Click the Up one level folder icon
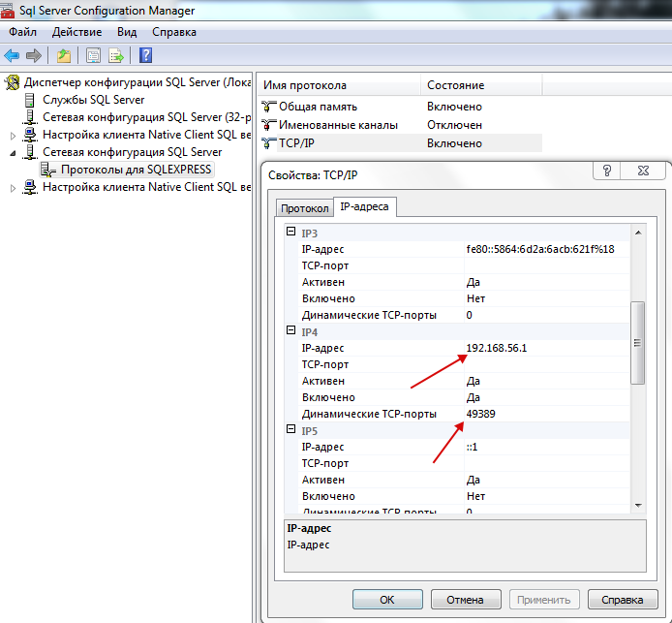Screen dimensions: 672x623 pos(64,55)
